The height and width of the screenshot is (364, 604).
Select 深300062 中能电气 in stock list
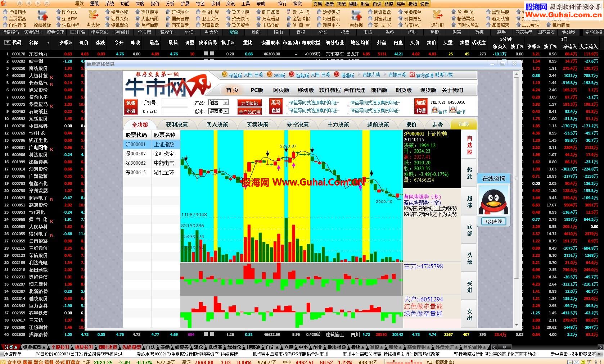[x=152, y=163]
